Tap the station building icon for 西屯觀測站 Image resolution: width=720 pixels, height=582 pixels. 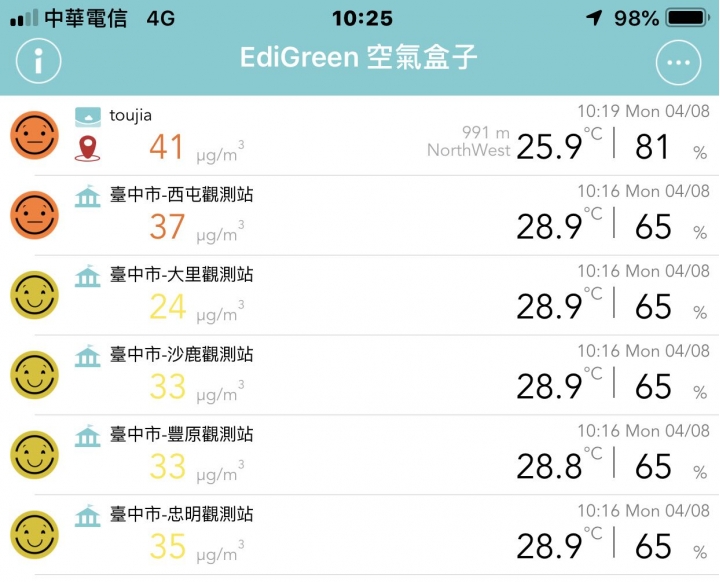pyautogui.click(x=88, y=196)
